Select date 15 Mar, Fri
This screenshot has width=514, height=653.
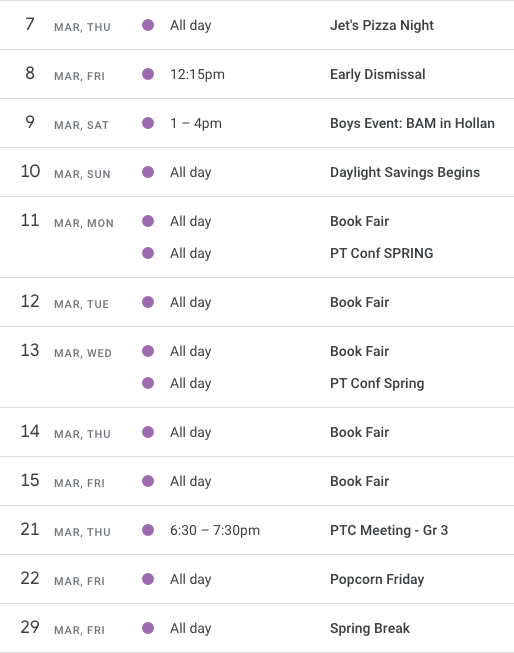[x=62, y=481]
